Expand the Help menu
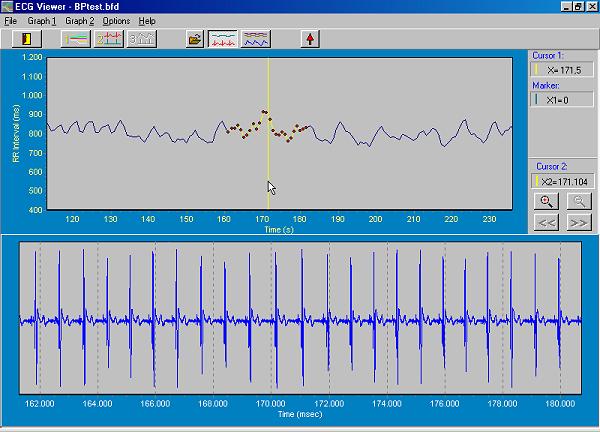 [147, 20]
